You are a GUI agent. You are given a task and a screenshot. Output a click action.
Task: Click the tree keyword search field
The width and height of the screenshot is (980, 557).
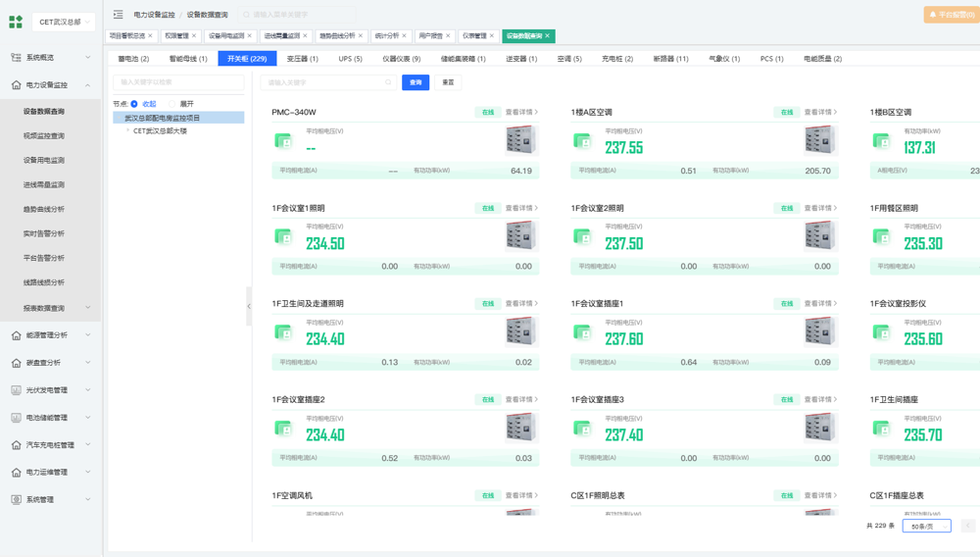coord(178,82)
